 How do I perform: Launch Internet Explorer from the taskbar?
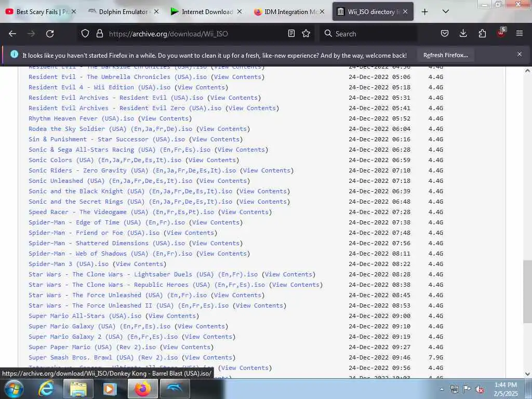tap(46, 389)
